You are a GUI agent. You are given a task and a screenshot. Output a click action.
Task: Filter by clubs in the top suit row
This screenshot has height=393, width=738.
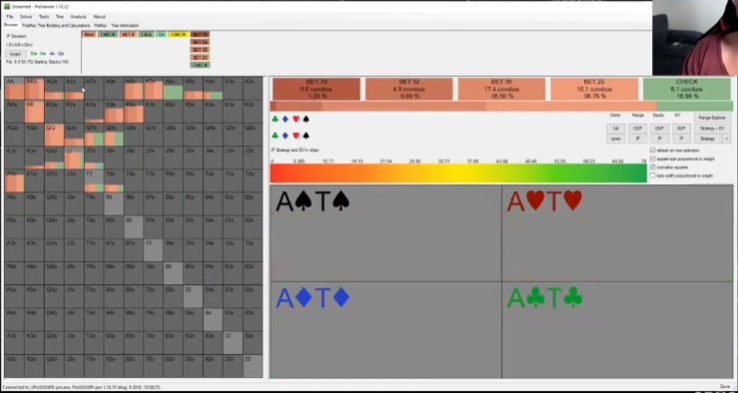click(275, 119)
